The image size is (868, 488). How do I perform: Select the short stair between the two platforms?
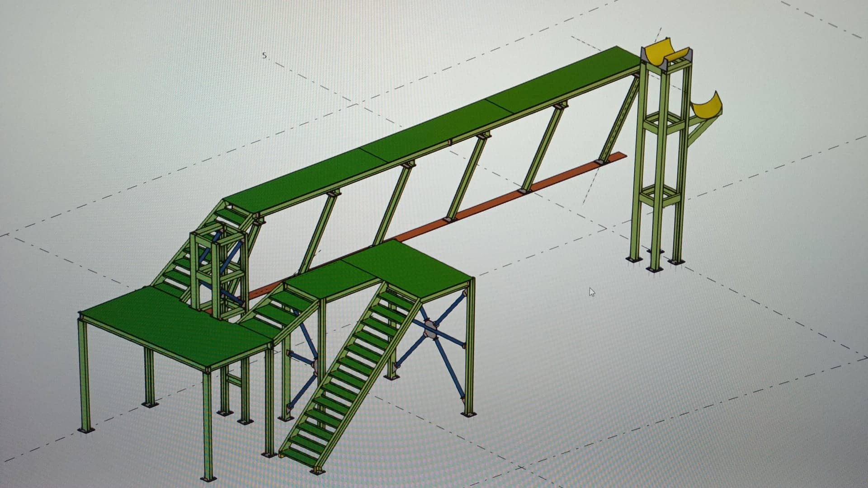[x=278, y=313]
